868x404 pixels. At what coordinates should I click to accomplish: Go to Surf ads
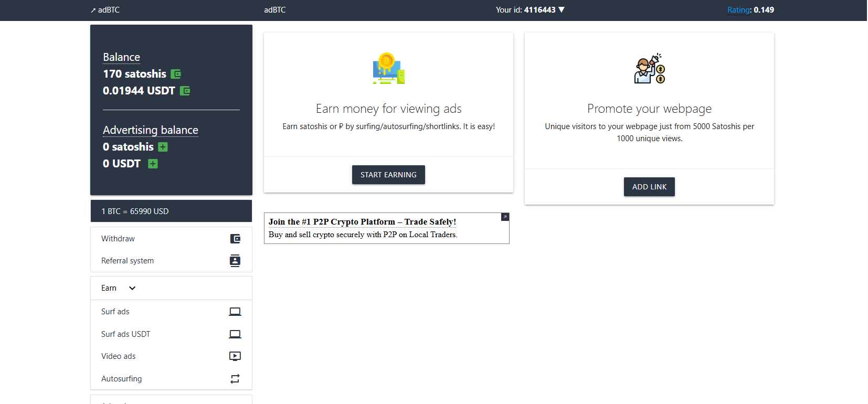tap(171, 312)
